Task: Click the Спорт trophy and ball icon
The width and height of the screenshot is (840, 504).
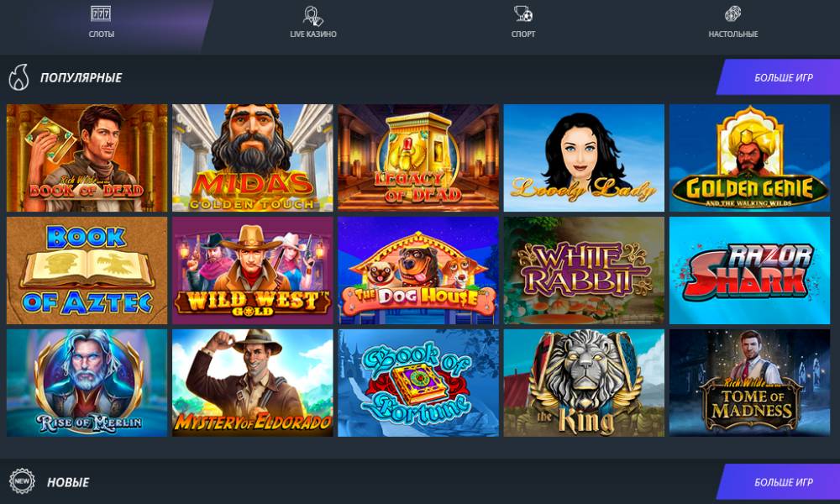Action: [x=522, y=14]
